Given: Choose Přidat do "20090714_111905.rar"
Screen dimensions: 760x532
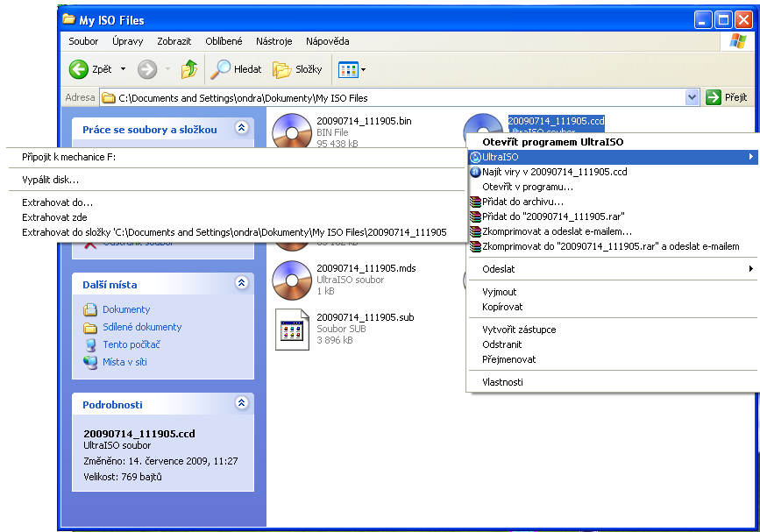Looking at the screenshot, I should point(613,216).
